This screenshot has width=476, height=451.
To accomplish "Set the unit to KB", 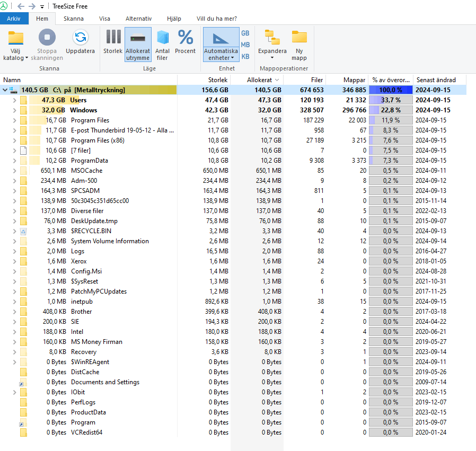I will coord(245,57).
